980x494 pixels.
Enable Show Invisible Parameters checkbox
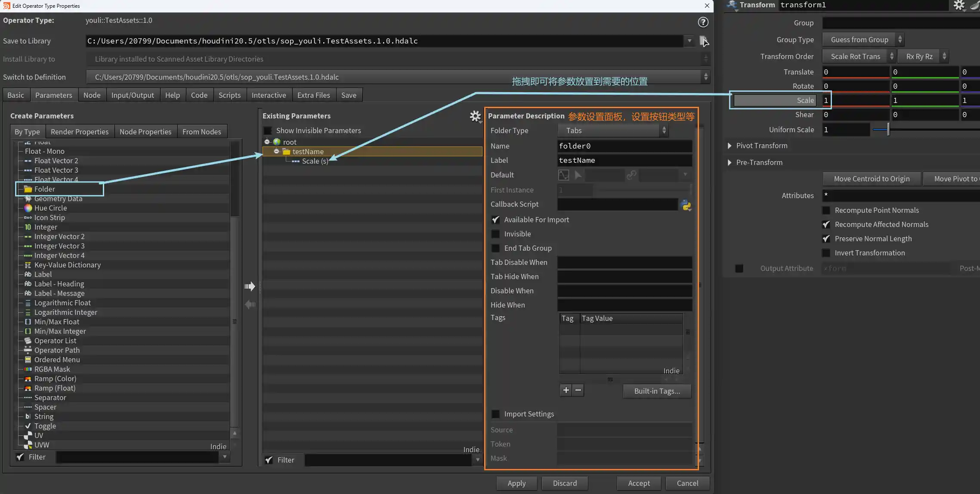point(268,130)
